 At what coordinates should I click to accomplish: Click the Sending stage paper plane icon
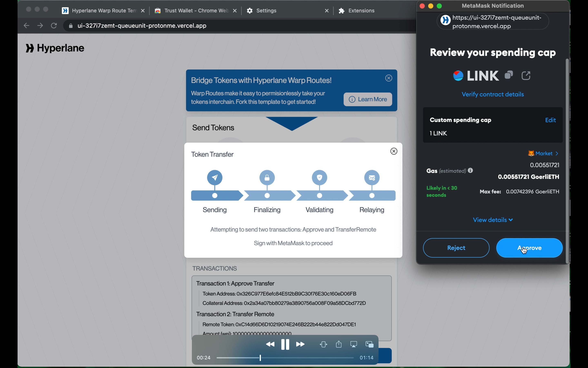pos(215,178)
